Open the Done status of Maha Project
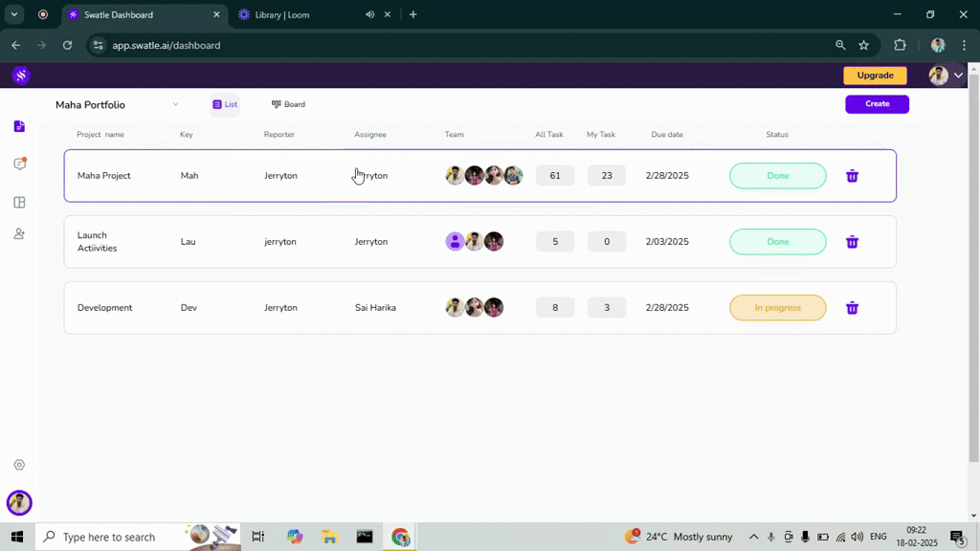This screenshot has width=980, height=551. [x=777, y=176]
